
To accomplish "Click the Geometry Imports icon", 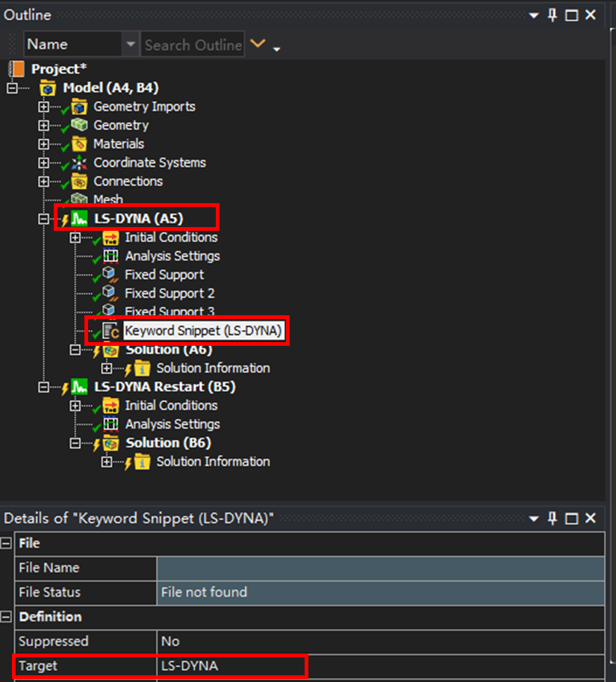I will 79,107.
